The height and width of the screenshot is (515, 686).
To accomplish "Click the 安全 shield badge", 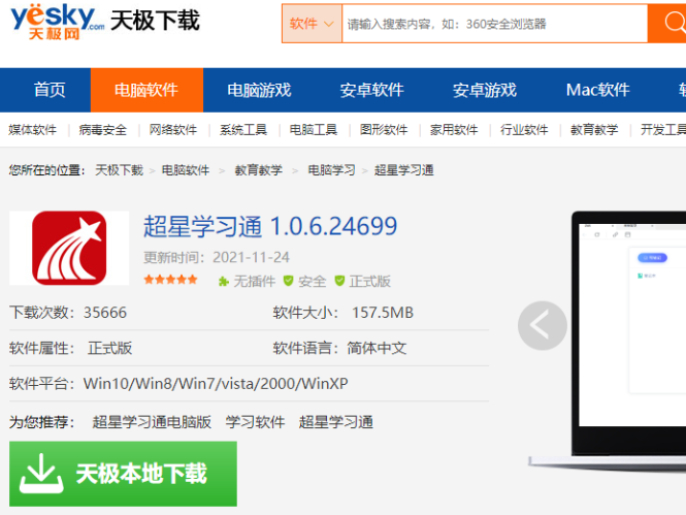I will (305, 281).
